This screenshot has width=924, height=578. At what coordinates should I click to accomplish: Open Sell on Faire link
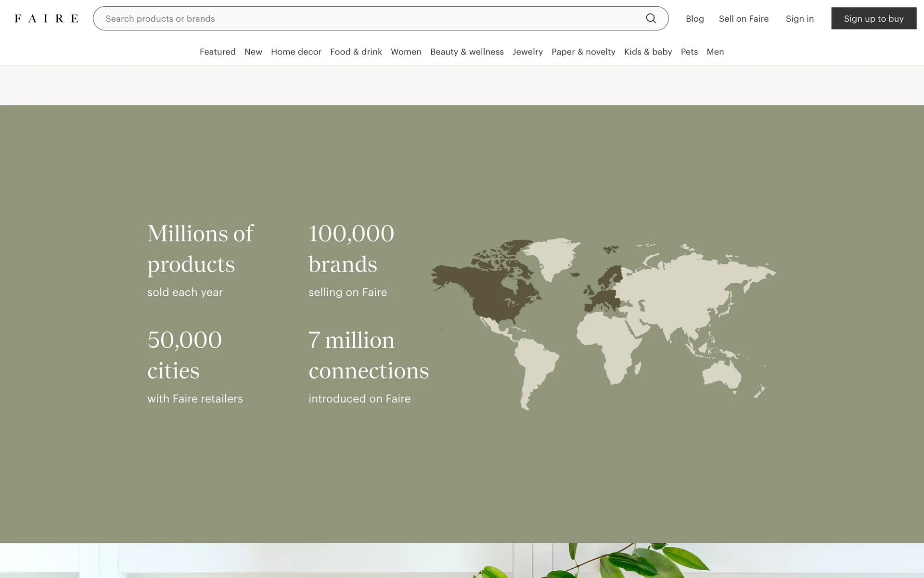(x=744, y=18)
